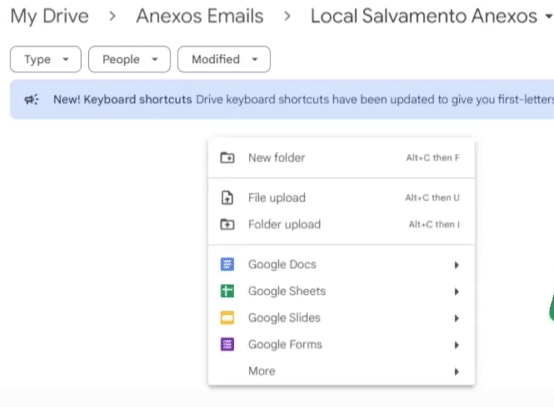Click the Folder upload icon
Image resolution: width=554 pixels, height=407 pixels.
coord(227,224)
